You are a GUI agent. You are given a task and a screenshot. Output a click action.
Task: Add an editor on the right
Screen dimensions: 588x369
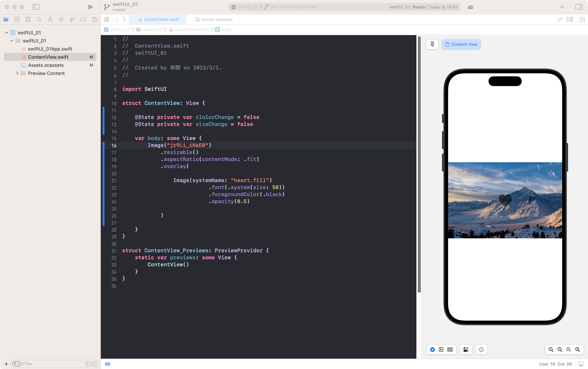coord(582,19)
